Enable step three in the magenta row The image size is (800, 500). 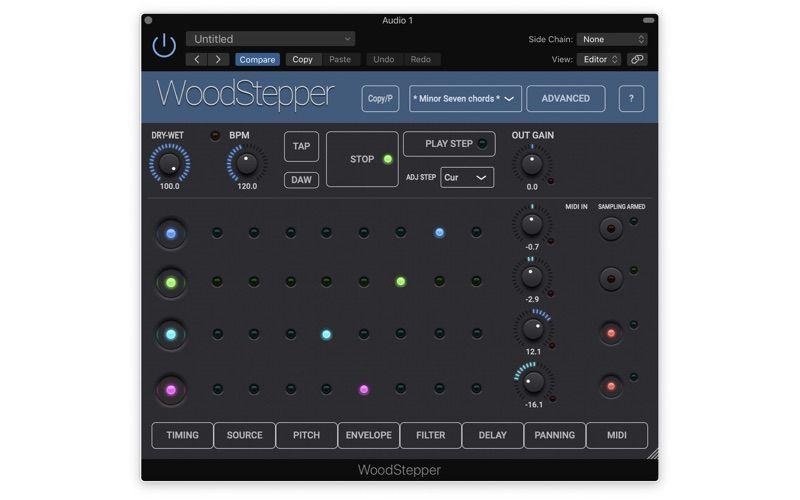pyautogui.click(x=291, y=389)
